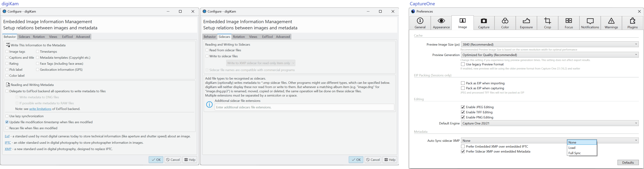The height and width of the screenshot is (169, 644).
Task: Open Exposure preferences tab
Action: point(526,23)
